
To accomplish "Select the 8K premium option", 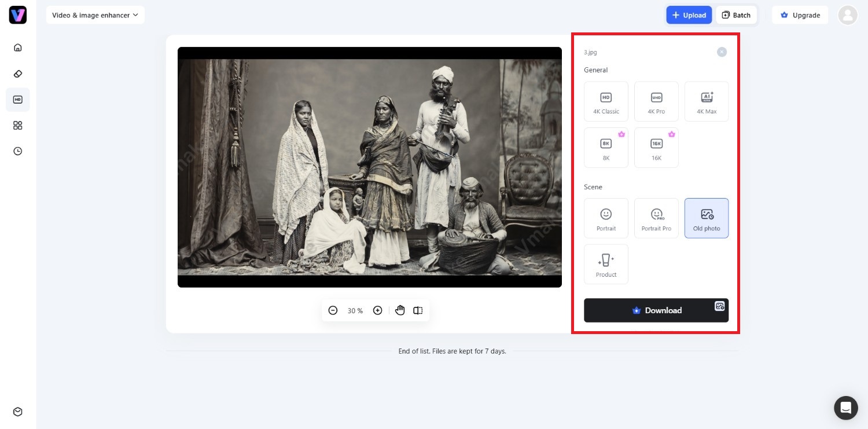I will 606,148.
